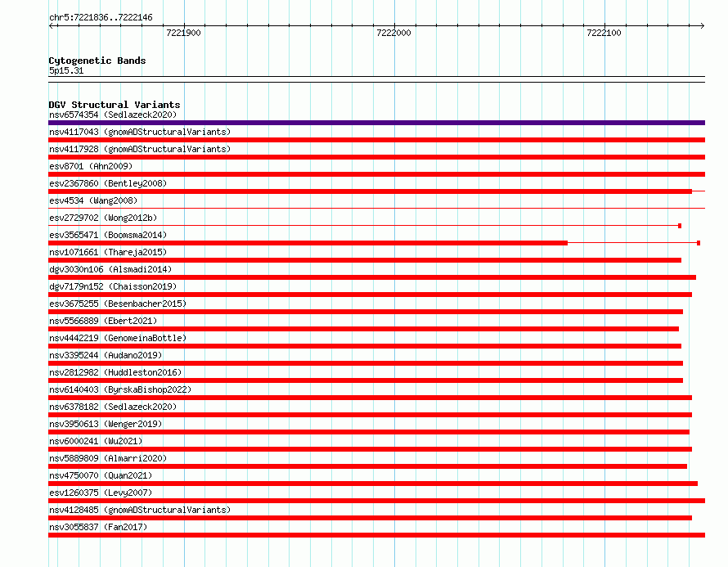This screenshot has height=567, width=728.
Task: Click the red bar under nsv6000241
Action: point(370,449)
